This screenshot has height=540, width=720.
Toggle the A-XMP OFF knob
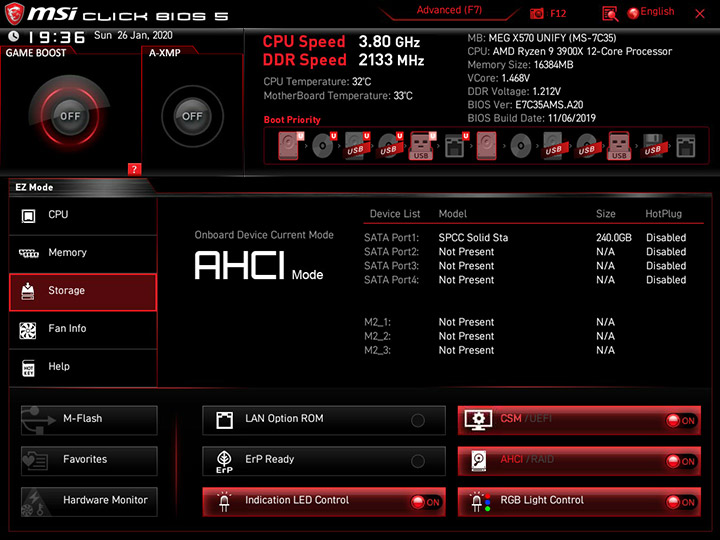click(x=192, y=116)
